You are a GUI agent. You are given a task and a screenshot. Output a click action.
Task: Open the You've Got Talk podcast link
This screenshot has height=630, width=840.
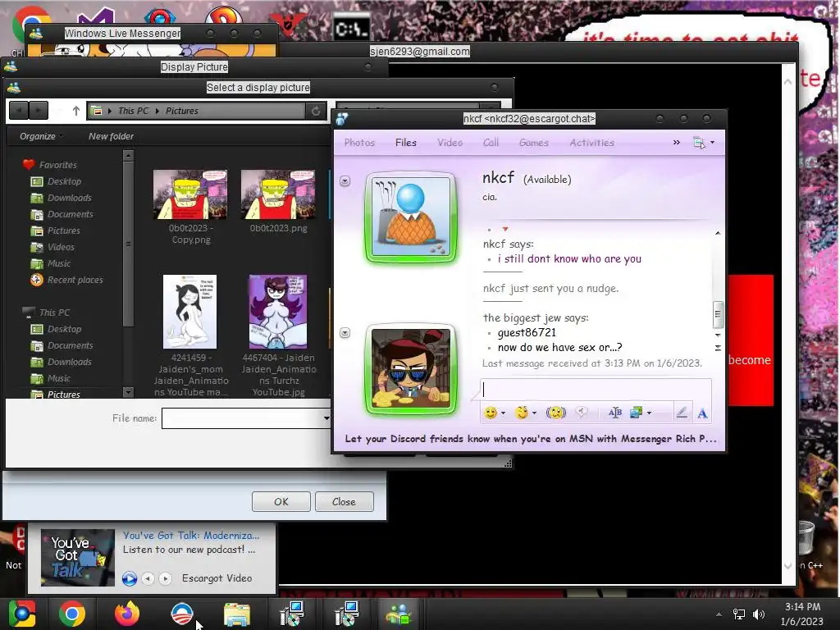coord(191,535)
